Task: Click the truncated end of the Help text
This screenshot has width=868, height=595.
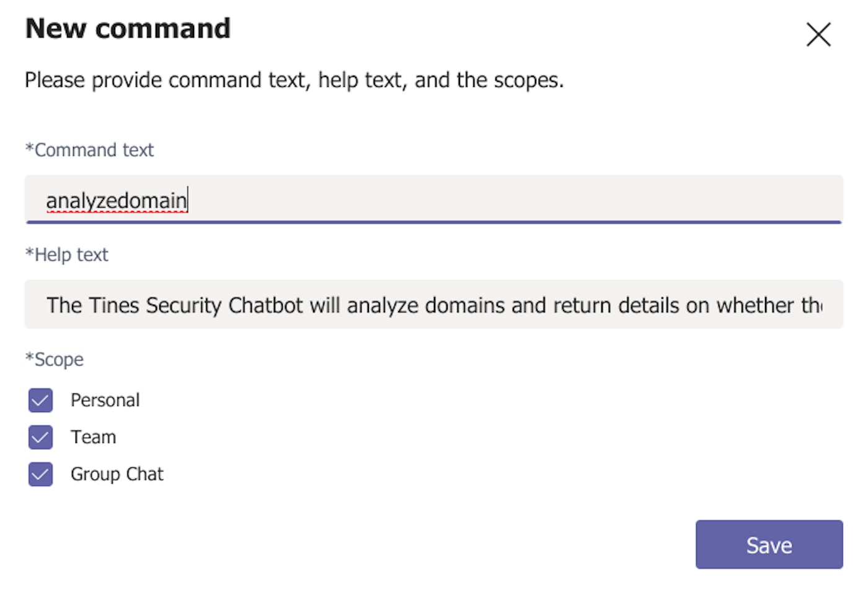Action: pyautogui.click(x=812, y=305)
